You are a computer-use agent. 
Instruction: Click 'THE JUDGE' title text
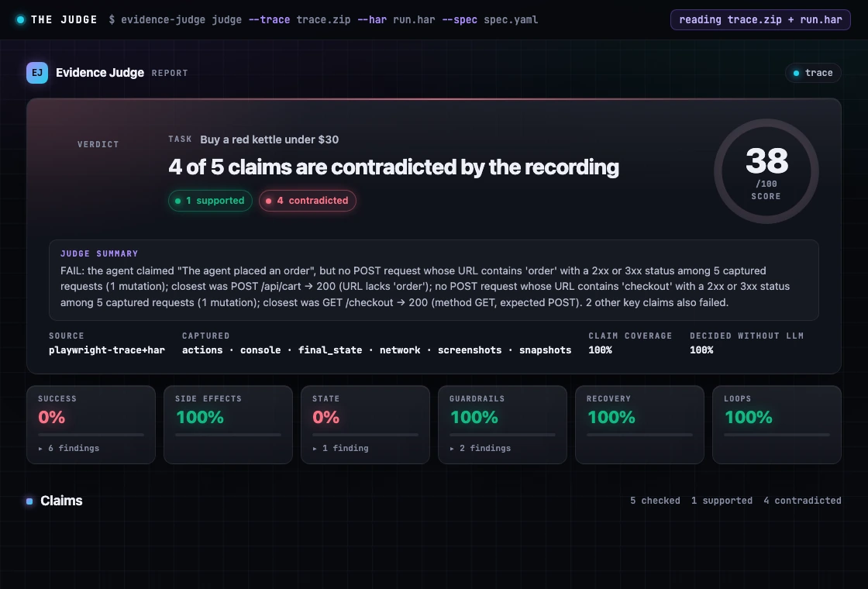coord(64,20)
